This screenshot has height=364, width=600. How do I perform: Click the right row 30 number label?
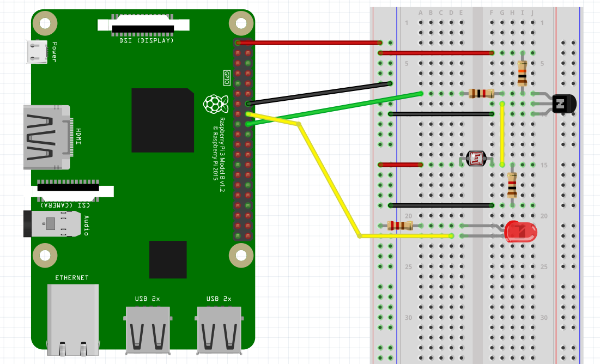pyautogui.click(x=544, y=317)
